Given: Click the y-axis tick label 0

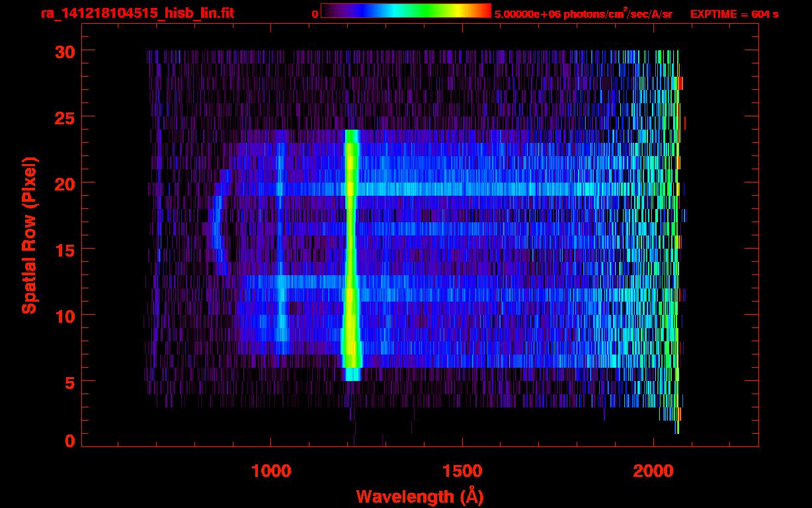Looking at the screenshot, I should (69, 441).
